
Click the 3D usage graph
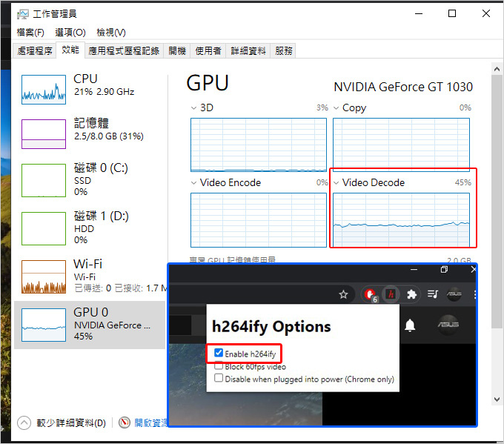259,145
